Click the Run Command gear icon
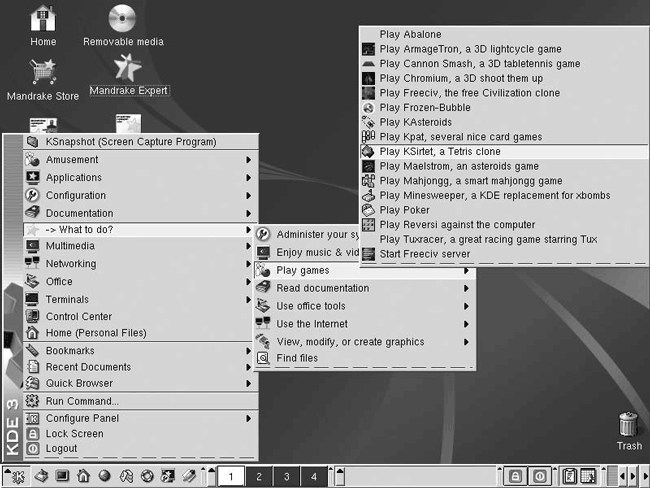This screenshot has height=488, width=650. [x=33, y=401]
